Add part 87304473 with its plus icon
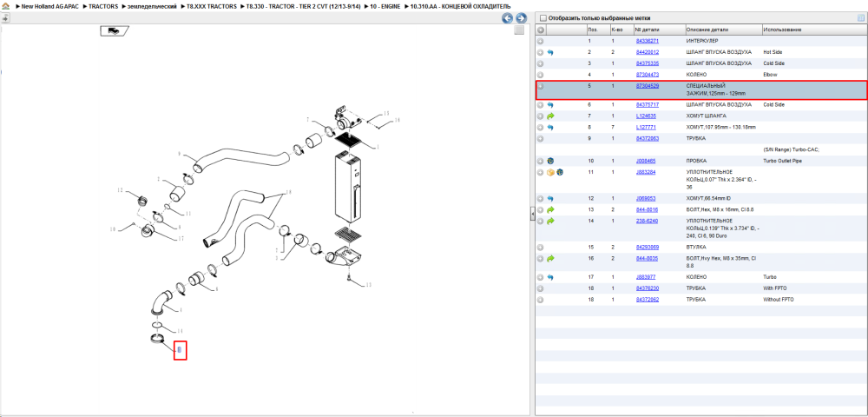 541,75
